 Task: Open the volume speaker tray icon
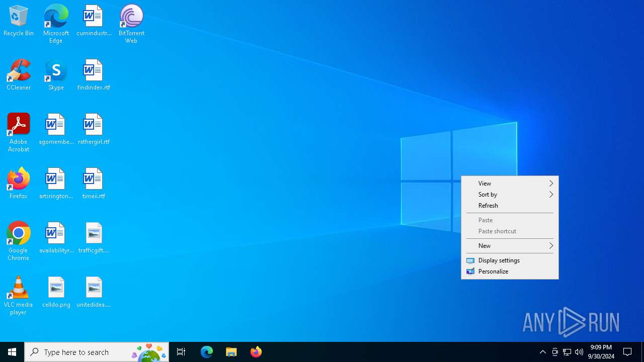click(x=579, y=352)
